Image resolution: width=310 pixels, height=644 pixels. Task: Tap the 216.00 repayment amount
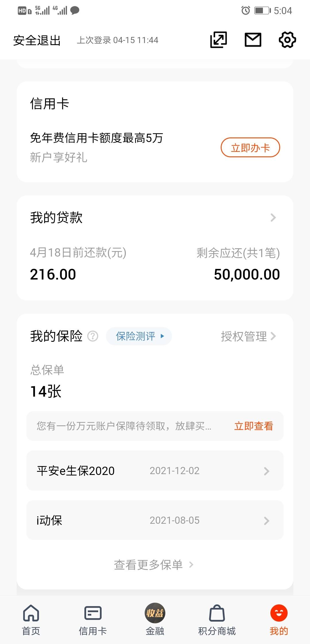point(53,274)
